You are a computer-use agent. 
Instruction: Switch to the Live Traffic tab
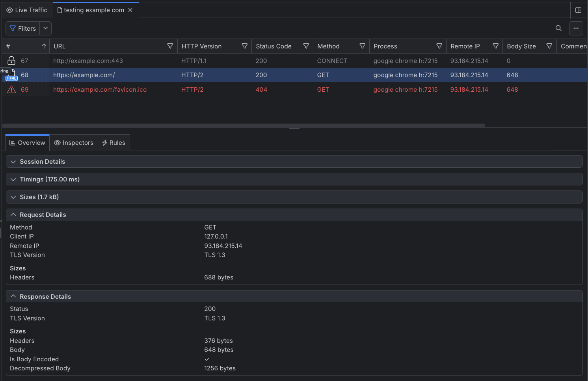[27, 10]
